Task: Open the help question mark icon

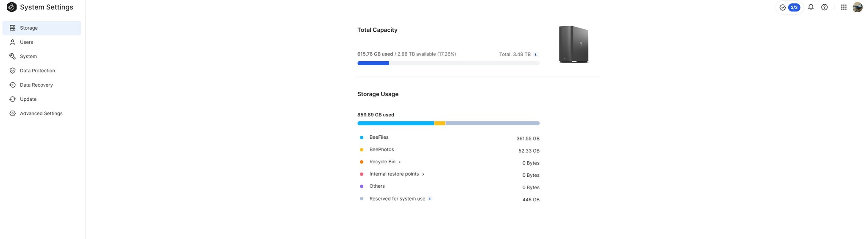Action: pos(824,7)
